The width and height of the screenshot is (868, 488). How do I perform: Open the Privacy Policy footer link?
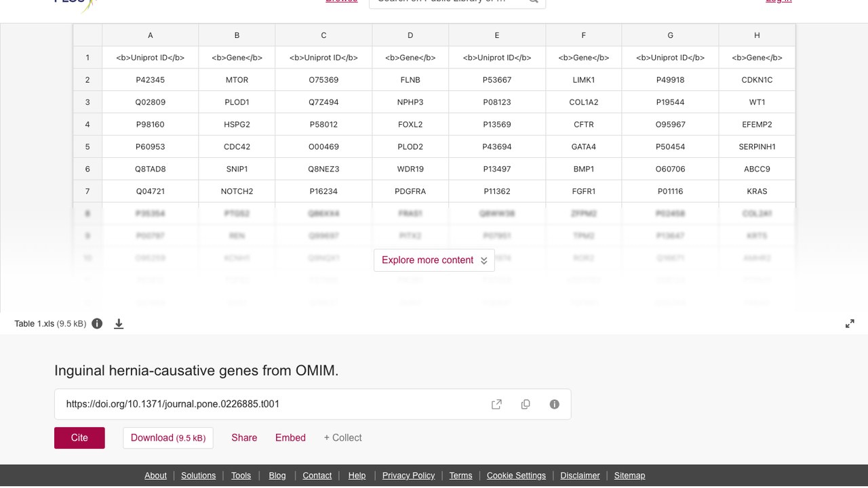pos(408,476)
